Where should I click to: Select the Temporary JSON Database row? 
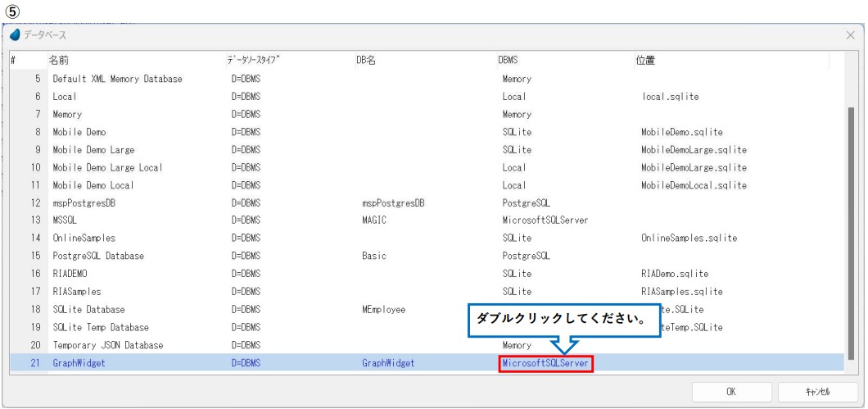[x=106, y=345]
